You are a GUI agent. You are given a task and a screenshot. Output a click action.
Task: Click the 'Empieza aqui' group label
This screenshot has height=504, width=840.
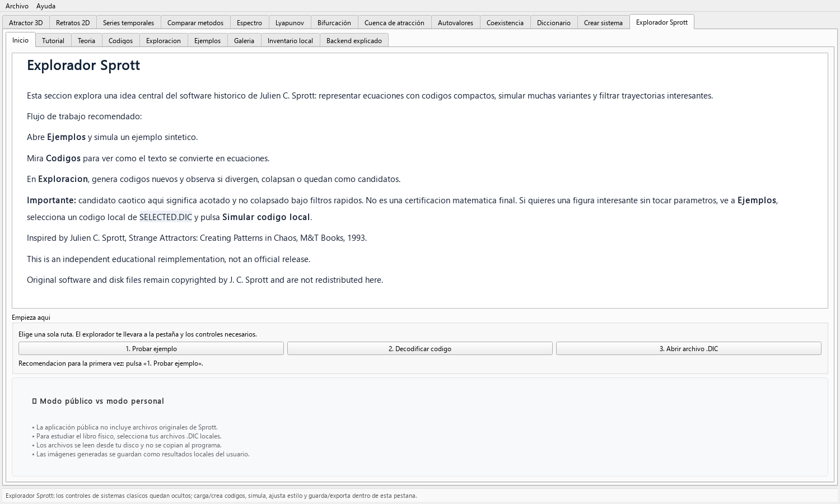pos(31,318)
